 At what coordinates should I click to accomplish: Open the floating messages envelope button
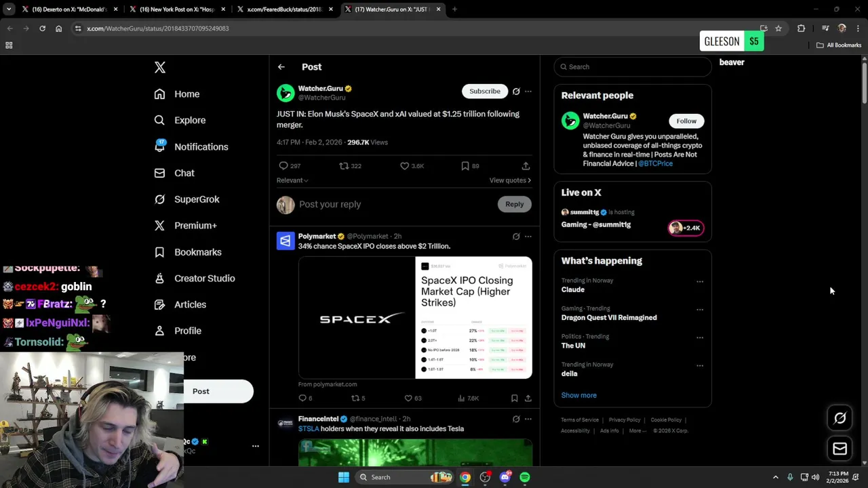coord(840,449)
